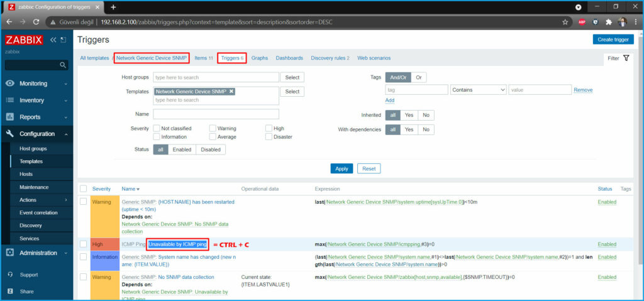
Task: Choose Or for tags evaluation
Action: [418, 77]
